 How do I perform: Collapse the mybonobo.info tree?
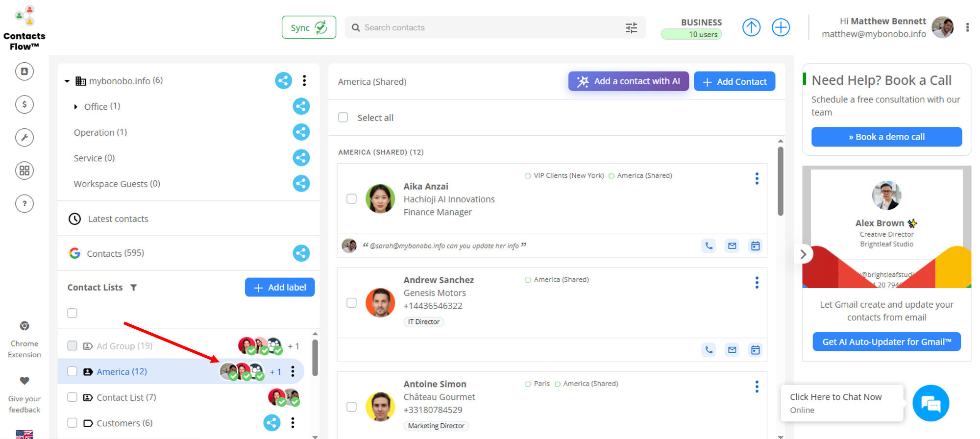coord(67,81)
